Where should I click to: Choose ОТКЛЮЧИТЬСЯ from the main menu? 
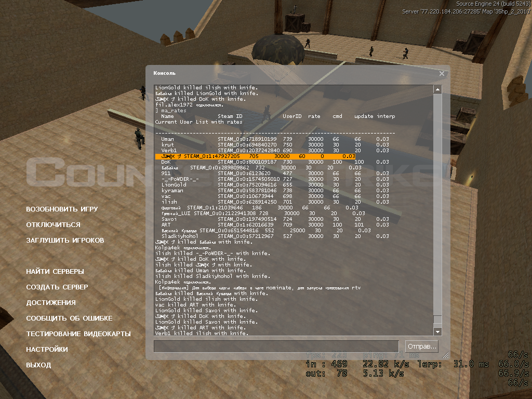[54, 224]
